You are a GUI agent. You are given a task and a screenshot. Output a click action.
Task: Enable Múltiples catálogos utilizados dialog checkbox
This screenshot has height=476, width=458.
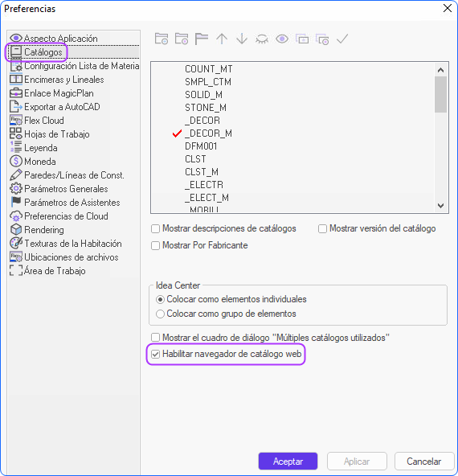pyautogui.click(x=156, y=337)
